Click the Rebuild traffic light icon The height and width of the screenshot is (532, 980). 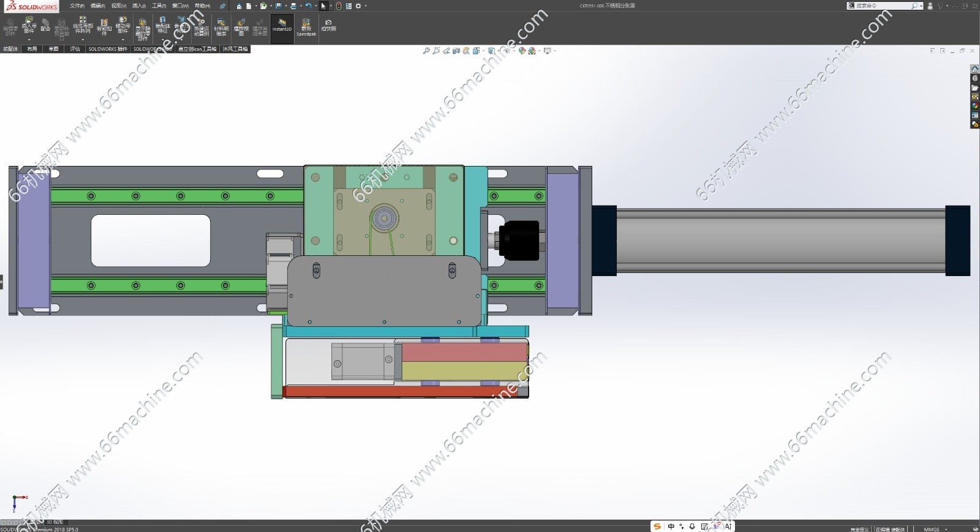click(x=339, y=6)
